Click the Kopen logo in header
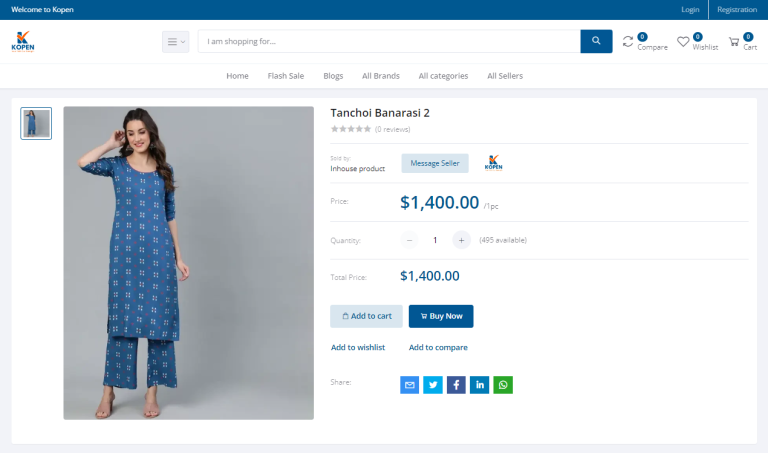 coord(23,42)
